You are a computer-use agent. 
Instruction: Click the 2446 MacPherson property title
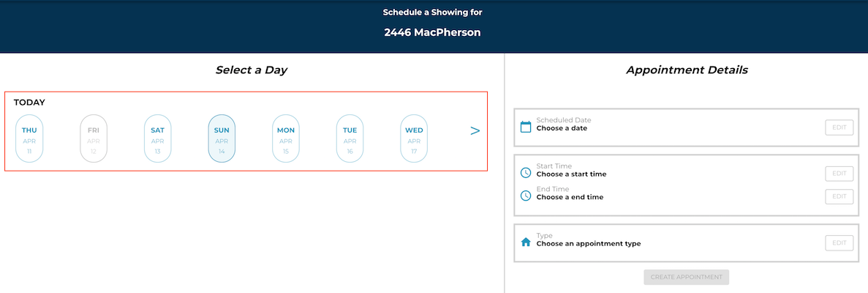point(432,32)
